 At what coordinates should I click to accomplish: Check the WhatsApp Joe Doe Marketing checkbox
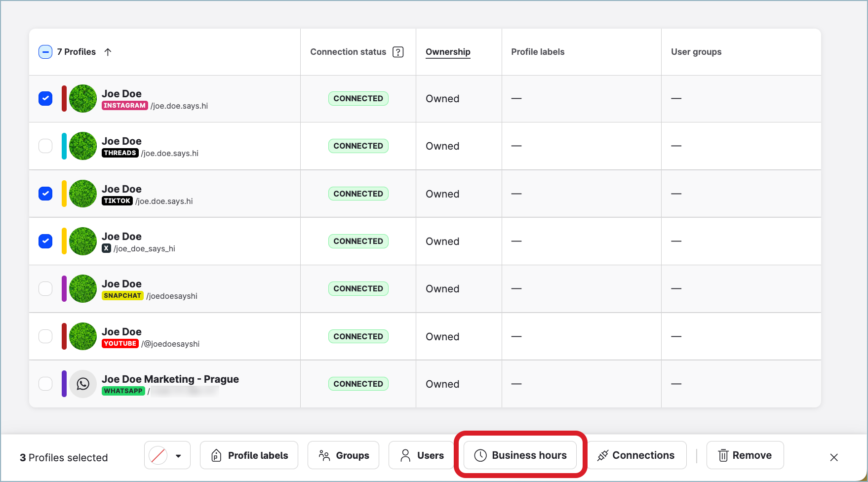(x=45, y=384)
